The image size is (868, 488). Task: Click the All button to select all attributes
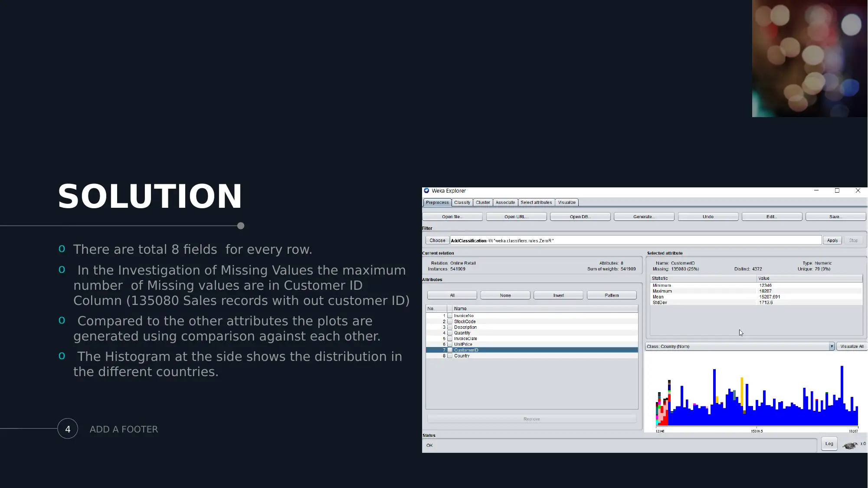(x=452, y=295)
